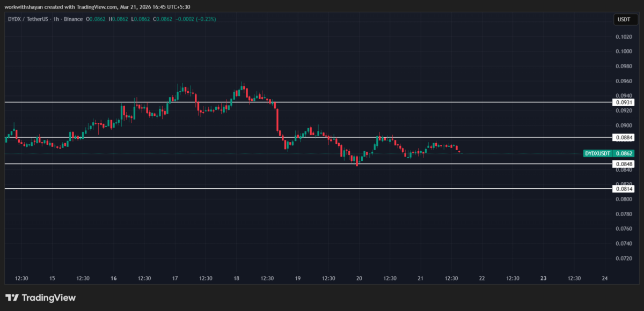The width and height of the screenshot is (644, 311).
Task: Click the 0.0848 support price label
Action: tap(624, 164)
